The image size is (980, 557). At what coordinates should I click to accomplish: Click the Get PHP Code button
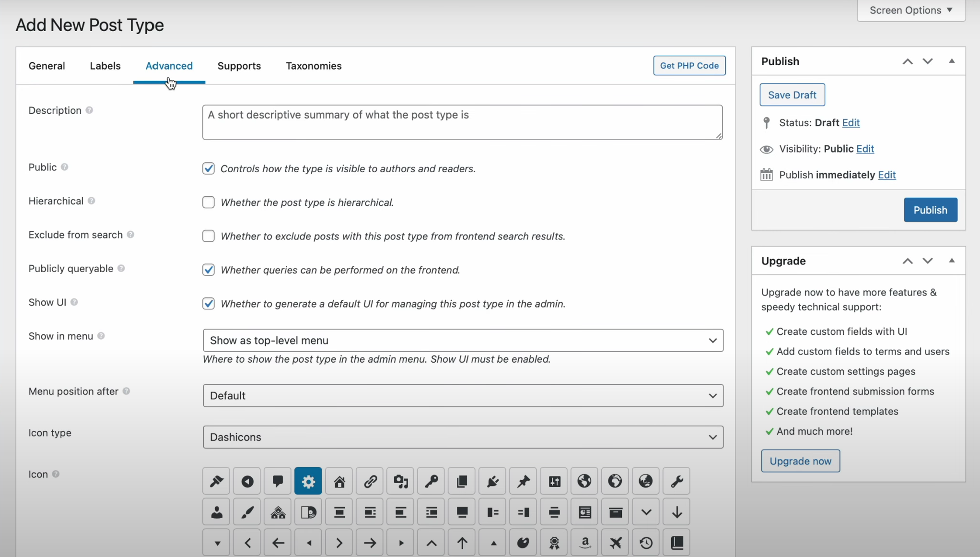(x=689, y=66)
